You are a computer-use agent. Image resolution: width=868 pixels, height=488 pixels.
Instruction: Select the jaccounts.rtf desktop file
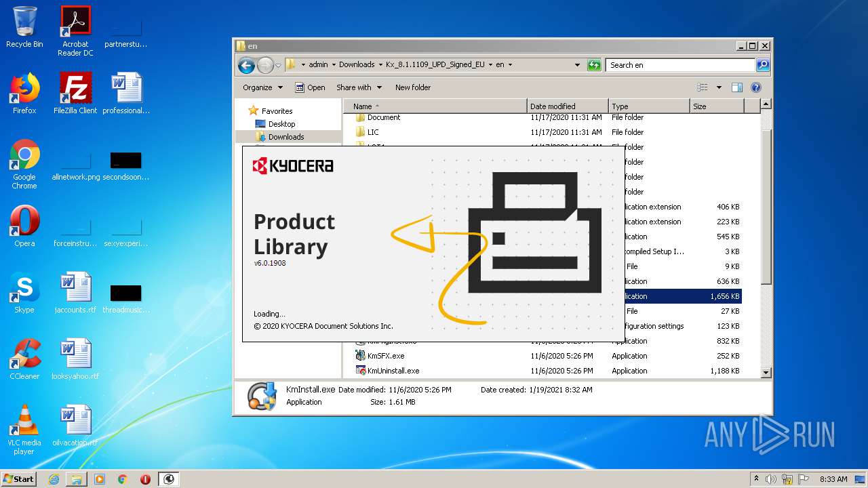click(x=75, y=293)
